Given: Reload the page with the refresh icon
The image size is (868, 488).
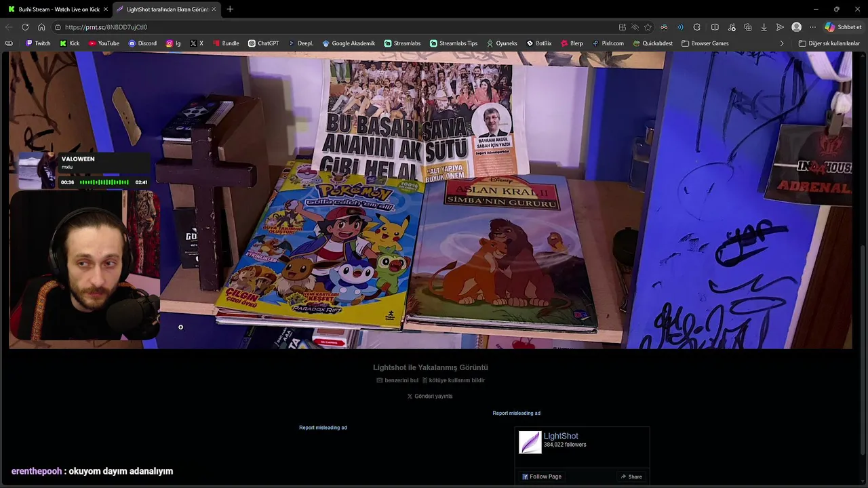Looking at the screenshot, I should pyautogui.click(x=25, y=27).
